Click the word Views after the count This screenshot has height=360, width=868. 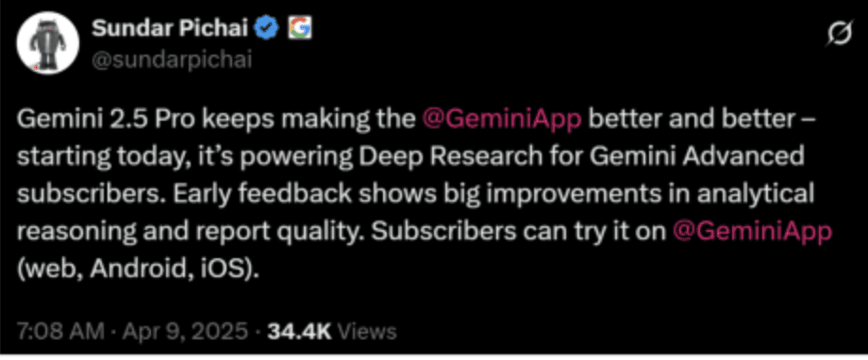click(366, 331)
